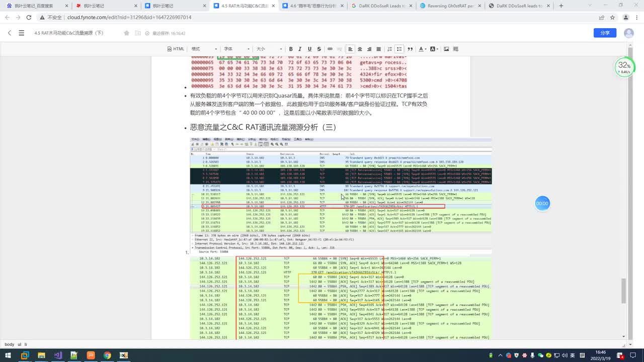The image size is (644, 362).
Task: Open the background color picker arrow
Action: (x=437, y=49)
